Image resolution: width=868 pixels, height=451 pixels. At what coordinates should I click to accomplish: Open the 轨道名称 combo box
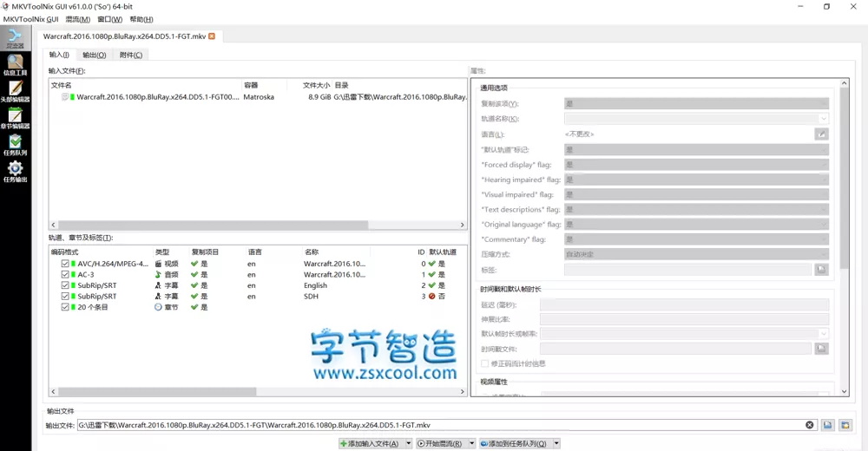pyautogui.click(x=696, y=119)
